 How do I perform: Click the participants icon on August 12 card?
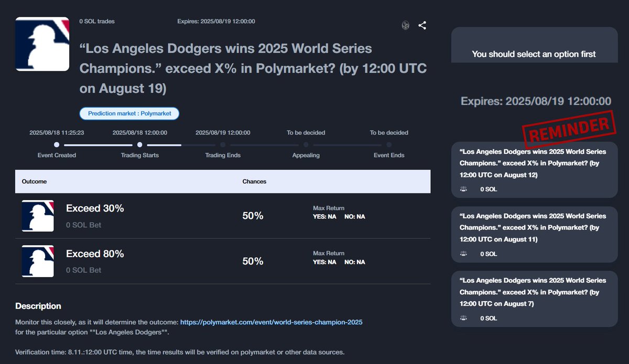[x=463, y=189]
